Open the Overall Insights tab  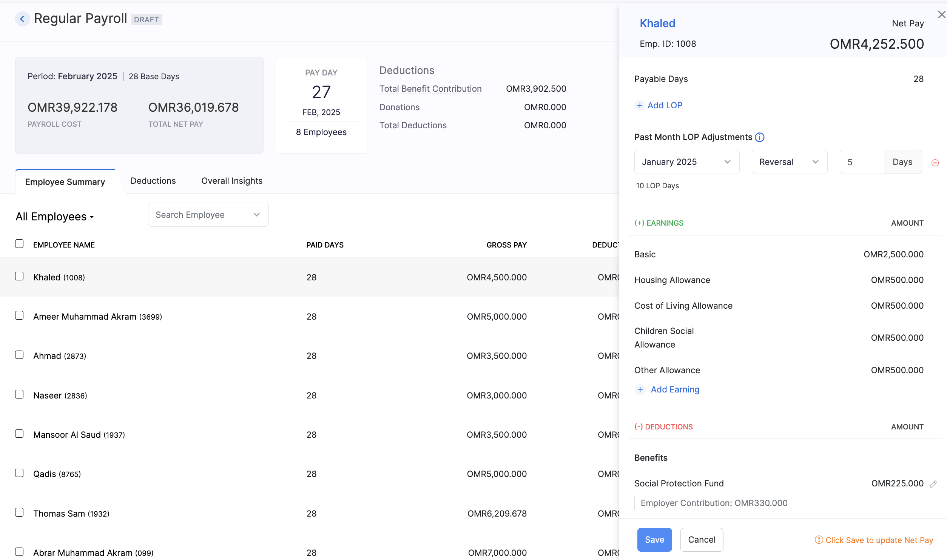[232, 181]
